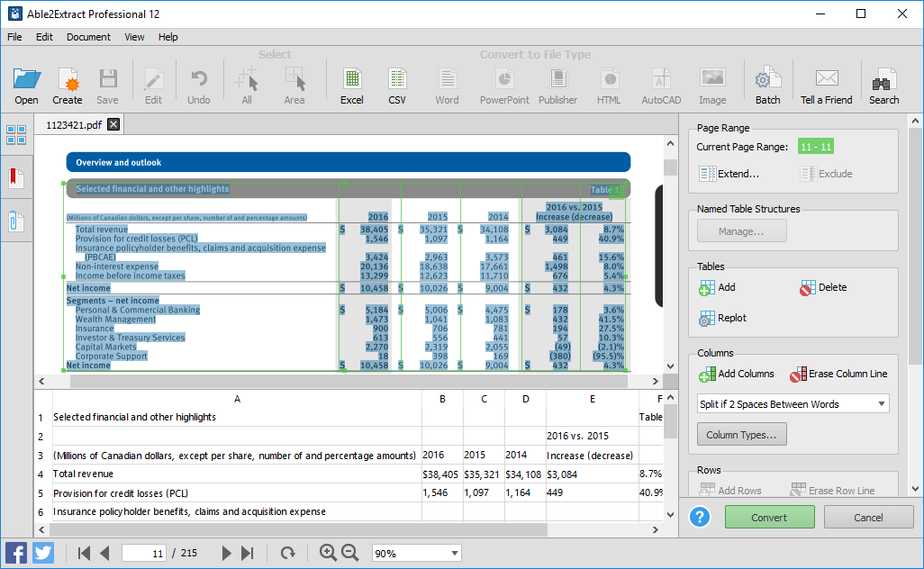
Task: Go to the first page
Action: tap(85, 553)
